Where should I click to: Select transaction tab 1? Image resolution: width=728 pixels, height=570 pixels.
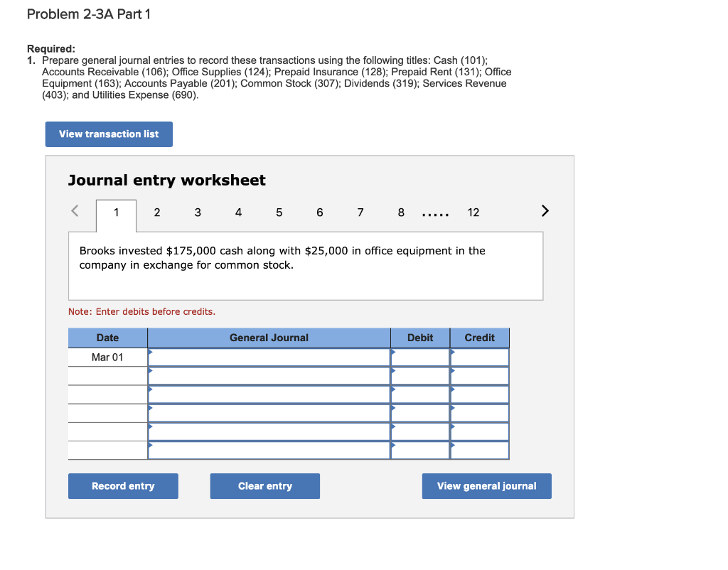click(115, 212)
